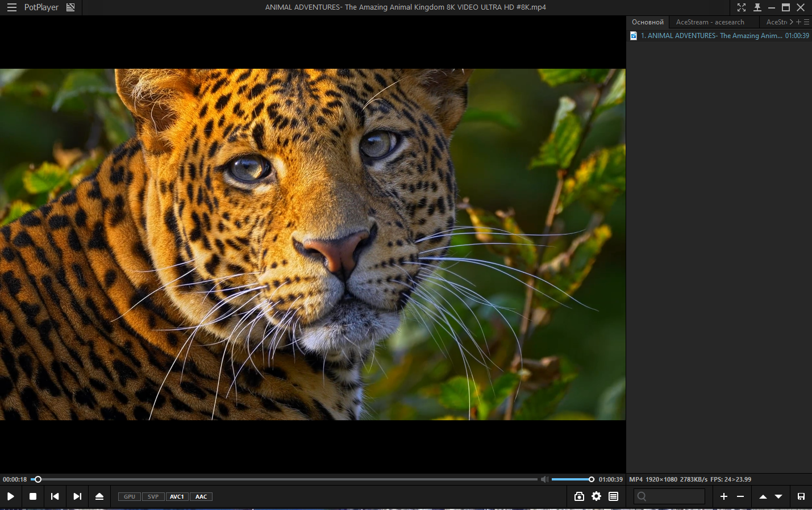Open the control panel list icon

pos(613,496)
